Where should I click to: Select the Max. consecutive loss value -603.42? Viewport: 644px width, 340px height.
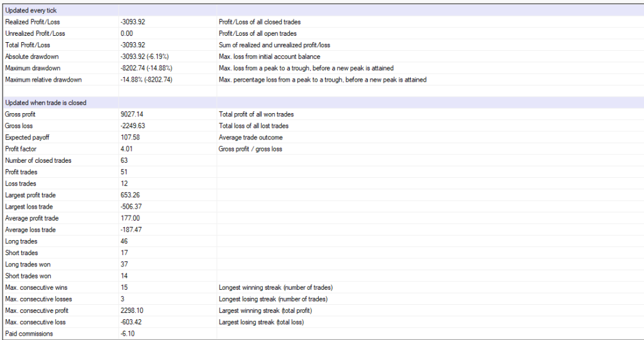(131, 322)
